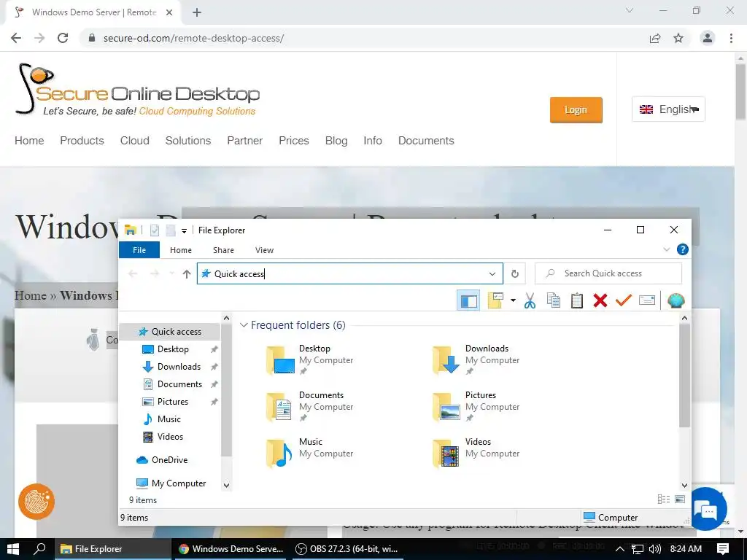The image size is (747, 560).
Task: Open the English language selector
Action: (668, 109)
